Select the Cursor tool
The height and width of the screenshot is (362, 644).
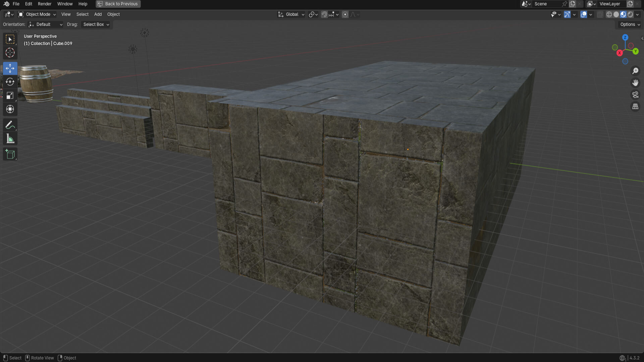(10, 53)
